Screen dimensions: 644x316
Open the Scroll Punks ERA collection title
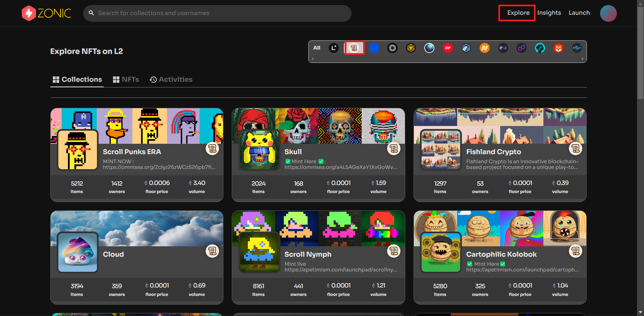point(132,152)
